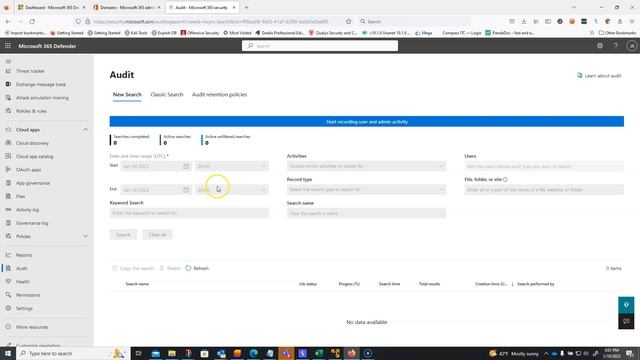Switch to Audit retention policies tab
This screenshot has height=360, width=640.
tap(219, 95)
